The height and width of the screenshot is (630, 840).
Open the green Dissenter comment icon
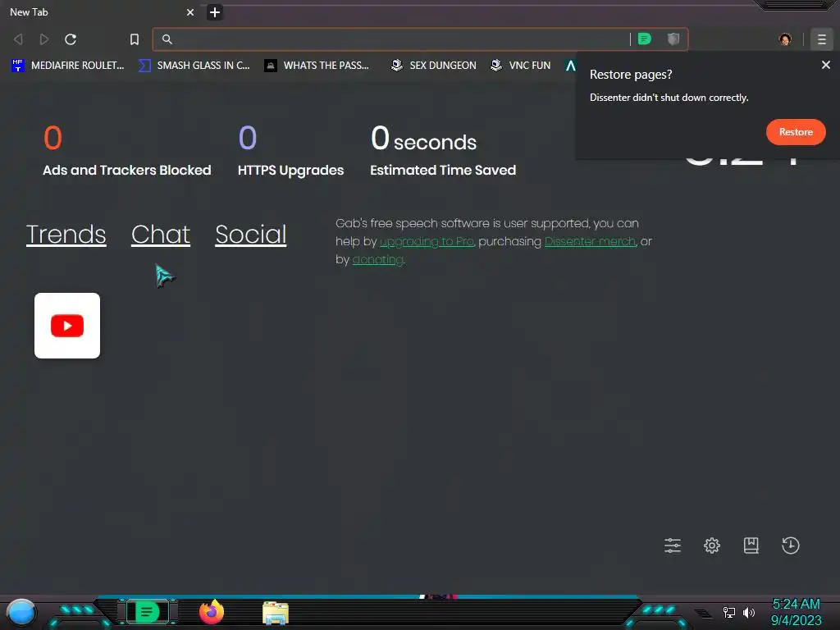click(645, 39)
